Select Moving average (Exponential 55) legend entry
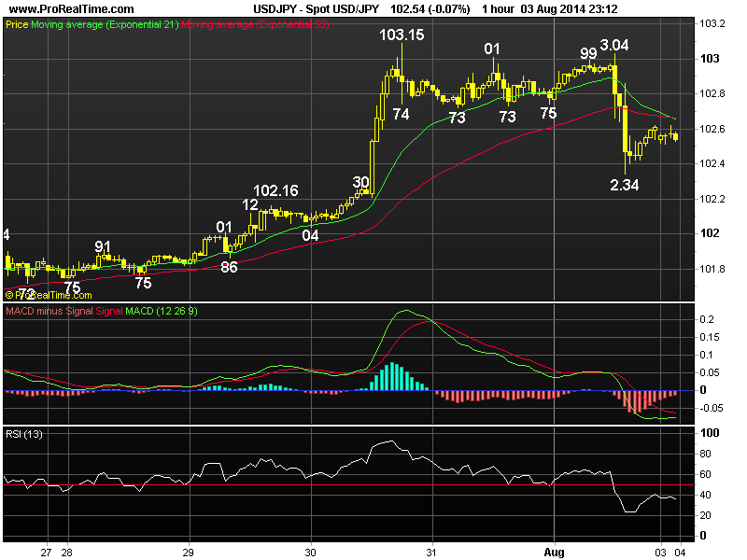The width and height of the screenshot is (747, 560). pos(255,25)
